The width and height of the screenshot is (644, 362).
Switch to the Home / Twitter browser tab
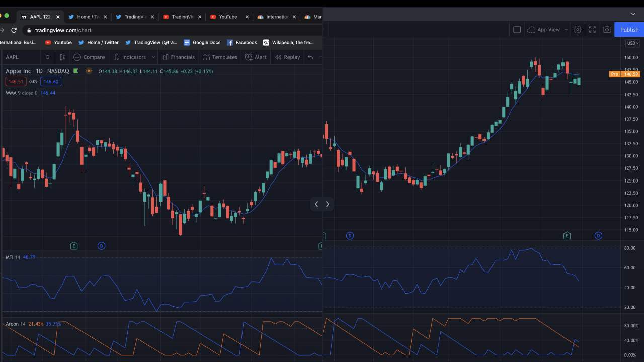click(x=88, y=17)
